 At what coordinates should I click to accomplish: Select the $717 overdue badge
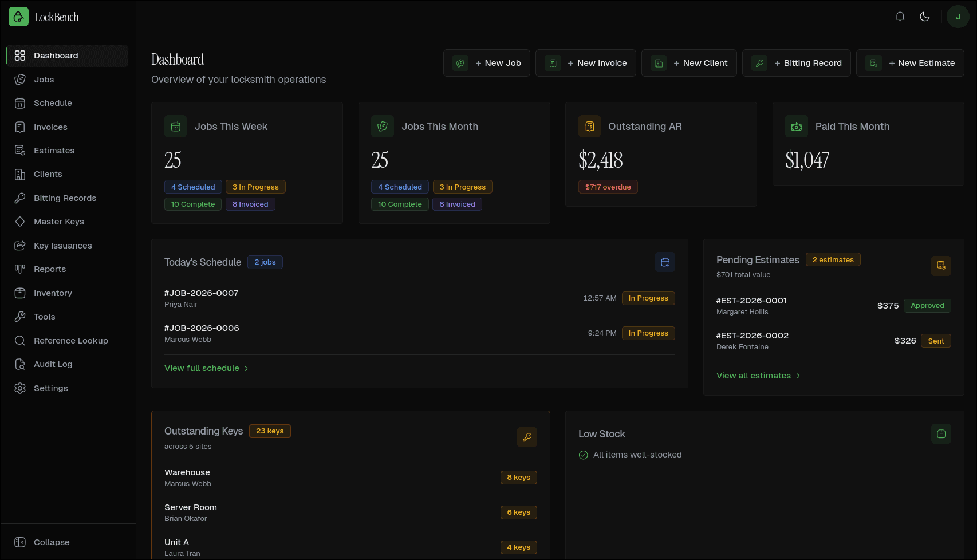coord(608,187)
